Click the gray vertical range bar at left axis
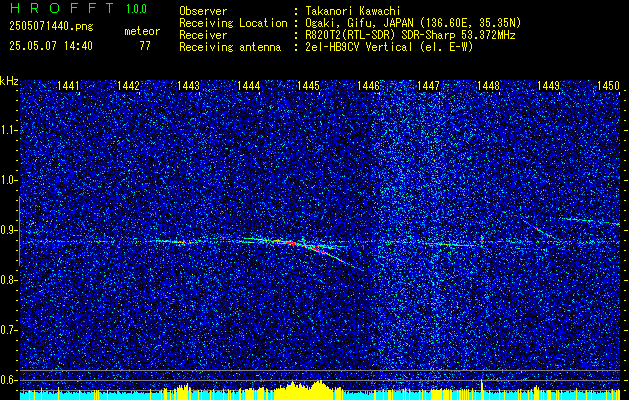 (19, 231)
